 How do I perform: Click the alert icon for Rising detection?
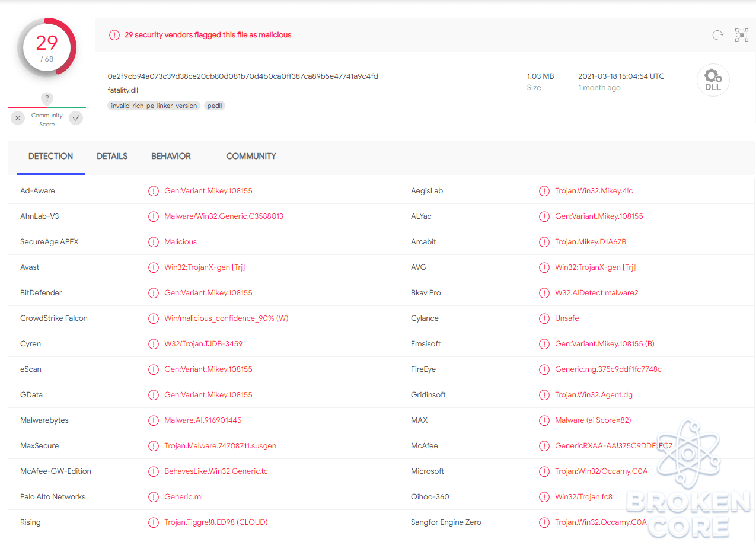(154, 522)
